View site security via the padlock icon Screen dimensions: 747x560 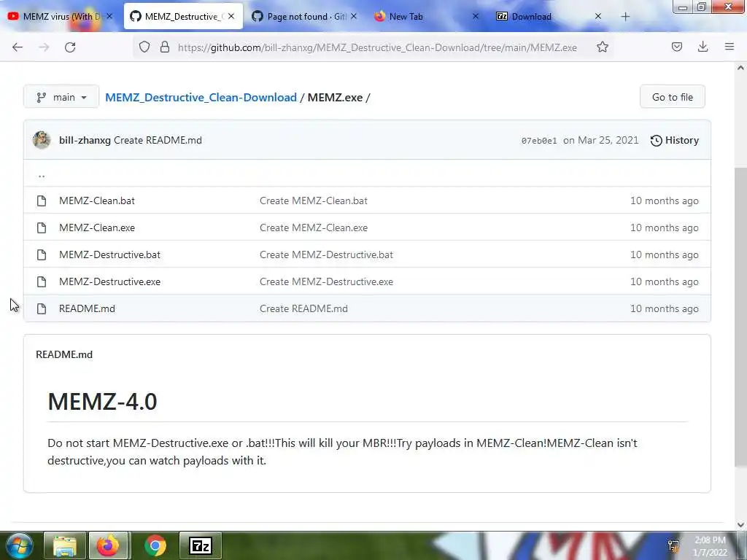pyautogui.click(x=165, y=47)
